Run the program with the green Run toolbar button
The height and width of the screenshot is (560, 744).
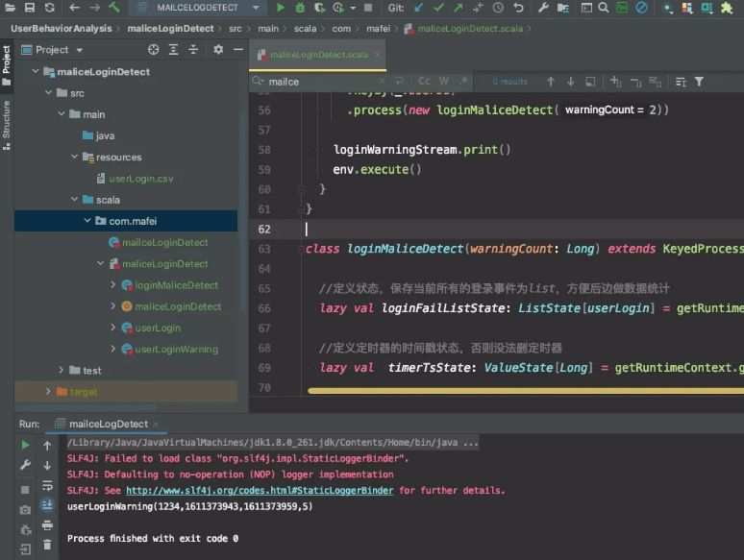[x=281, y=8]
